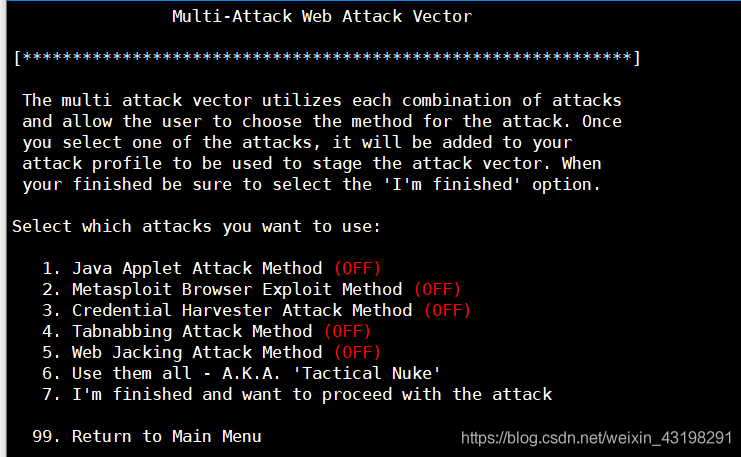Toggle OFF status next to Tabnabbing

pos(347,331)
